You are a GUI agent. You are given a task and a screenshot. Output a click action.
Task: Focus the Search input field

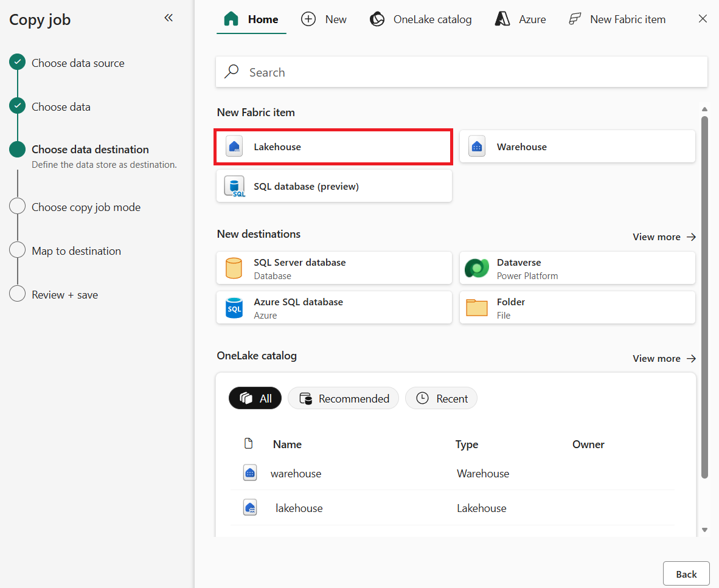(x=474, y=72)
